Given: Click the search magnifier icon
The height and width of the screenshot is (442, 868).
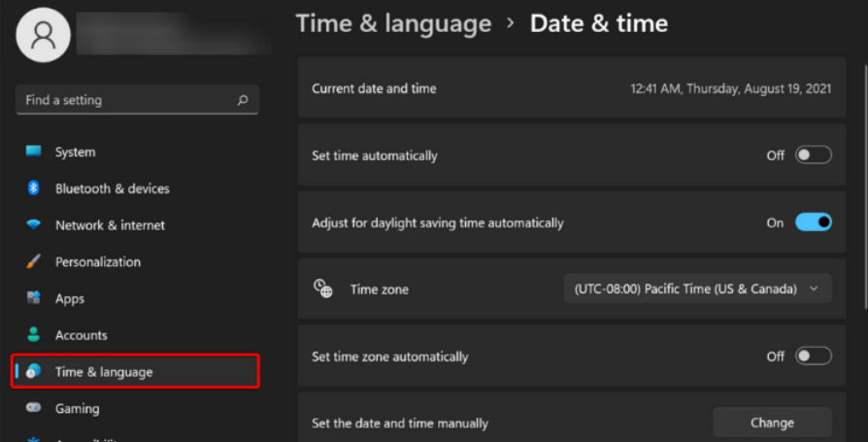Looking at the screenshot, I should pos(243,100).
